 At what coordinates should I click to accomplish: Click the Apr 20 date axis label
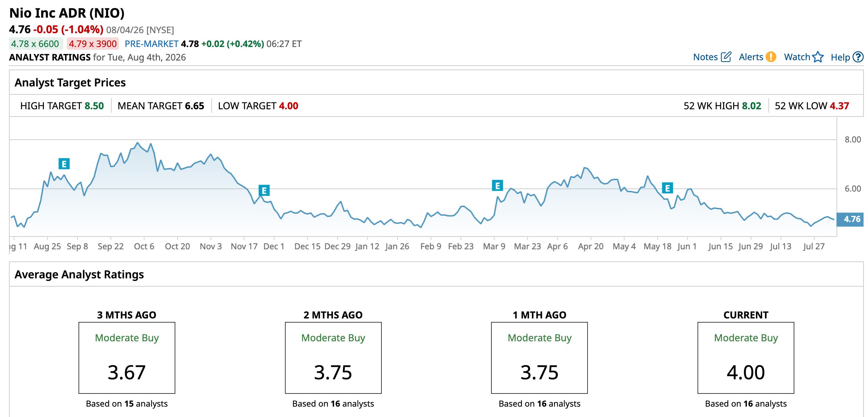coord(591,247)
